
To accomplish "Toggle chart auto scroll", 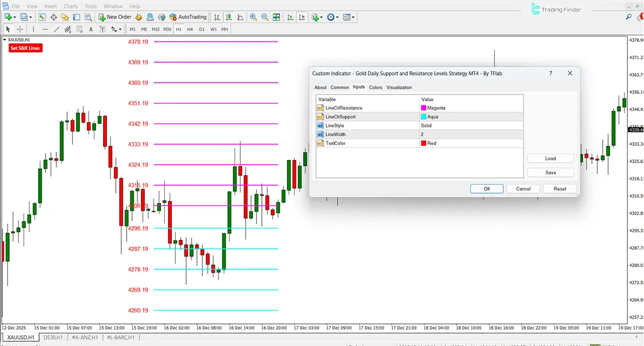I will coord(289,17).
